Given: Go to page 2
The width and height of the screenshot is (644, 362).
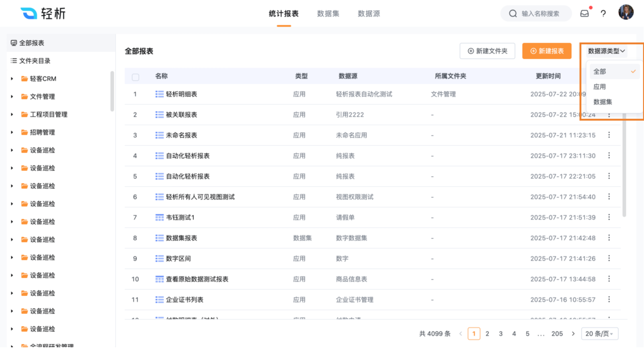Looking at the screenshot, I should pos(487,334).
